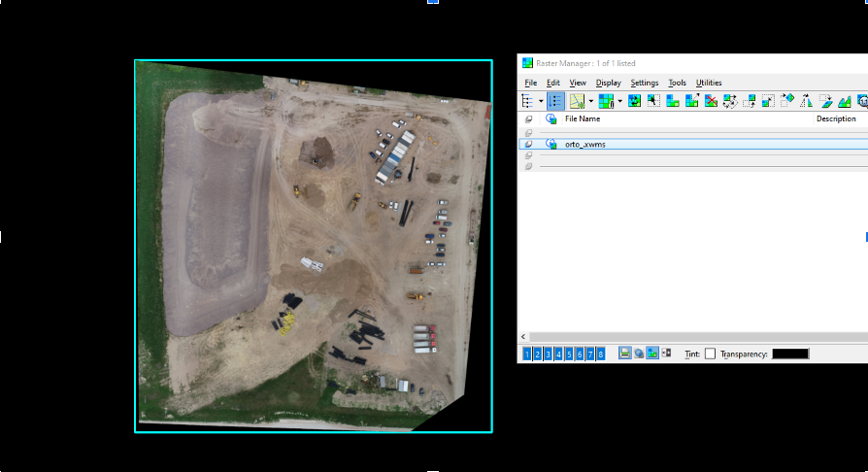Click the Attach raster icon
Image resolution: width=868 pixels, height=472 pixels.
coord(578,101)
